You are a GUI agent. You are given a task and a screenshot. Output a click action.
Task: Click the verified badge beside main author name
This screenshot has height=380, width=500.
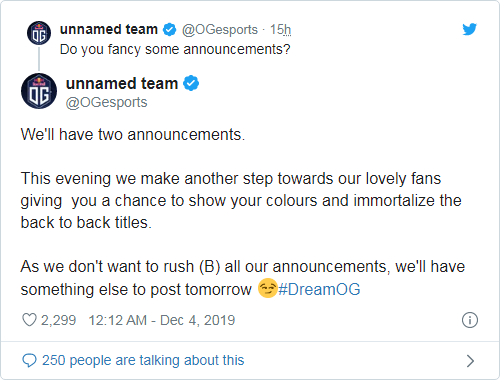[191, 83]
